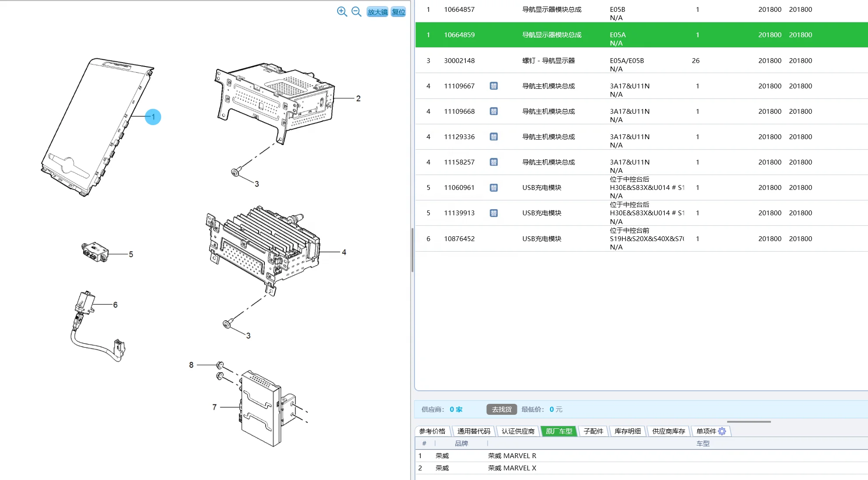Screen dimensions: 868x480
Task: Click supplier count link 0 家
Action: click(456, 409)
